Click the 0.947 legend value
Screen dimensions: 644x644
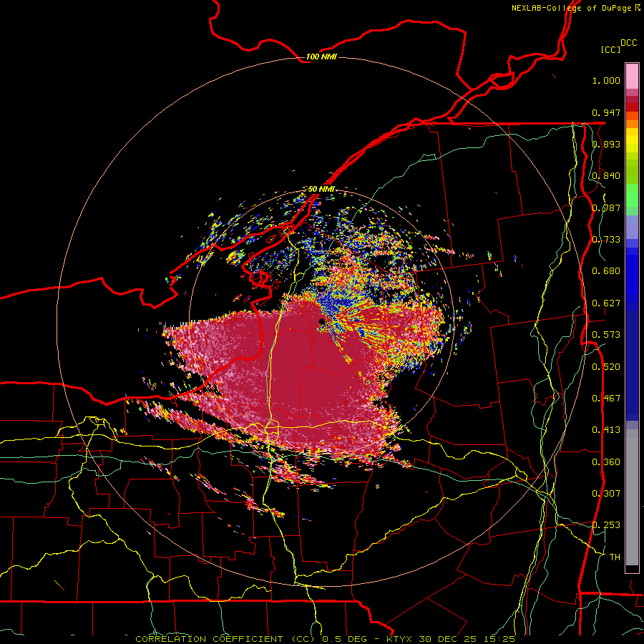(x=606, y=112)
